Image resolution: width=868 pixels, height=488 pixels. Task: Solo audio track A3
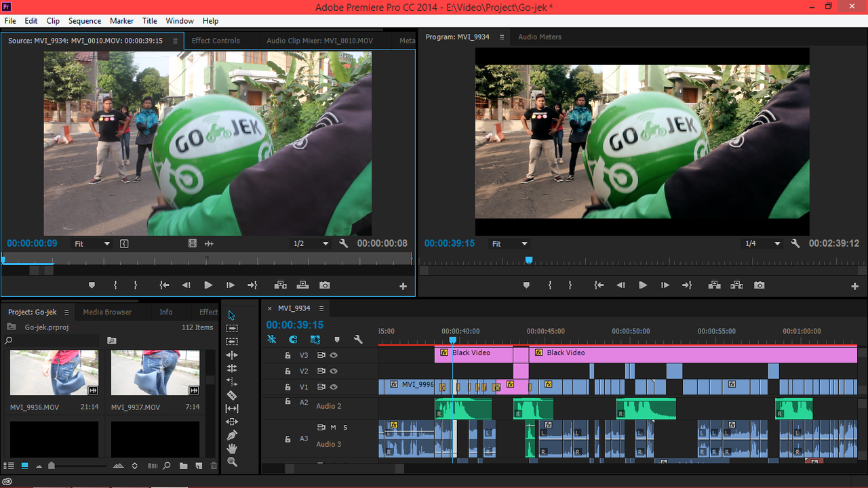click(x=345, y=428)
